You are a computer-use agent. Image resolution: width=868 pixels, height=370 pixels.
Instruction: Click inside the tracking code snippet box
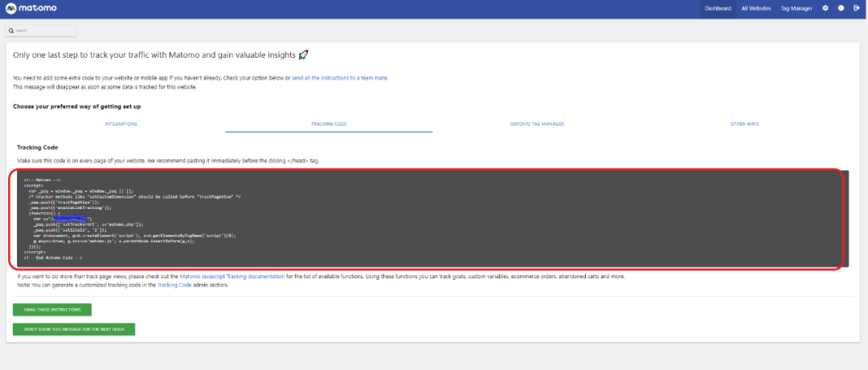(x=433, y=219)
